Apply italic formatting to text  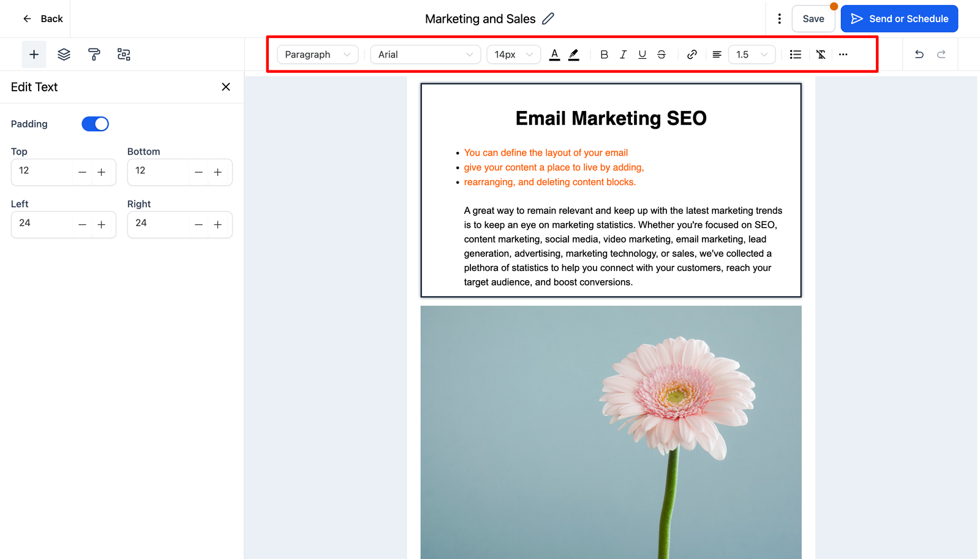pyautogui.click(x=623, y=55)
